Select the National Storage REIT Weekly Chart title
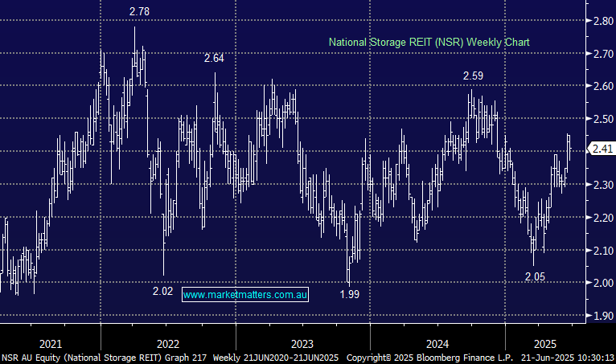Image resolution: width=616 pixels, height=364 pixels. tap(429, 42)
